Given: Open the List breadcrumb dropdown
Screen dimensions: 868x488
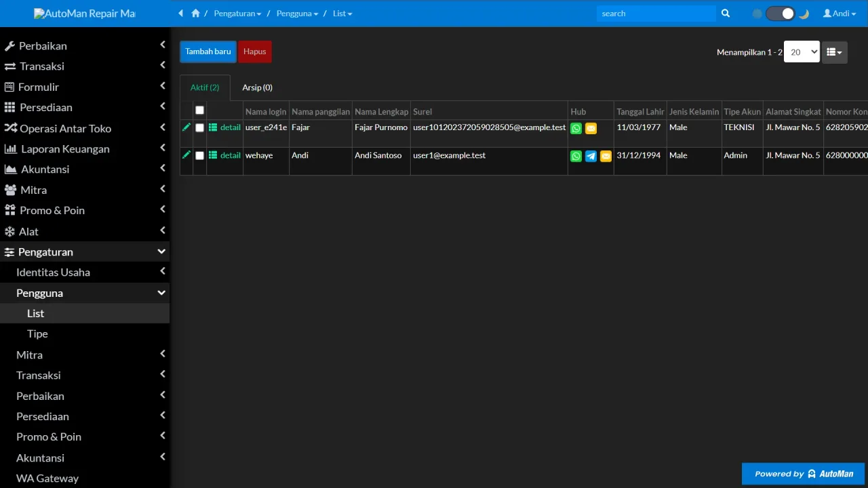Looking at the screenshot, I should pos(342,14).
